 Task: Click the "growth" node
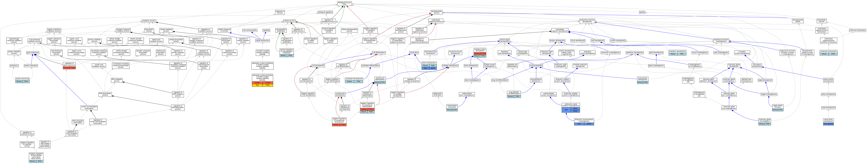coord(642,12)
